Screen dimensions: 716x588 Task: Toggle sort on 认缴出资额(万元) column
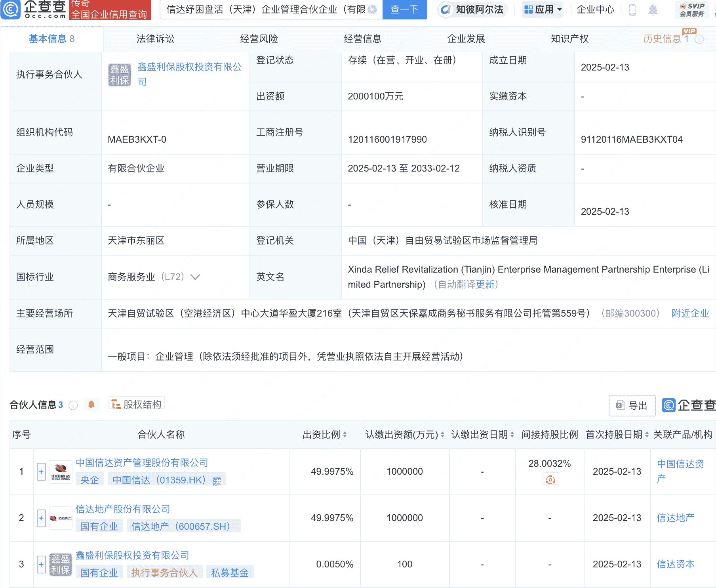coord(443,434)
